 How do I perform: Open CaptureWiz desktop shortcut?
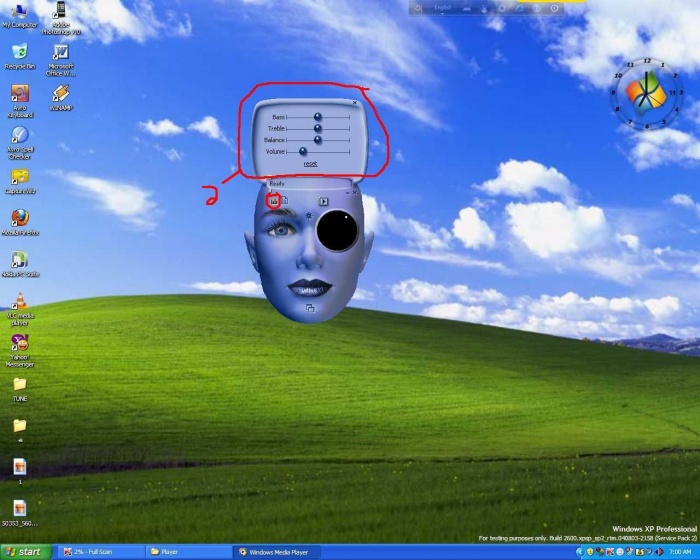pyautogui.click(x=20, y=182)
